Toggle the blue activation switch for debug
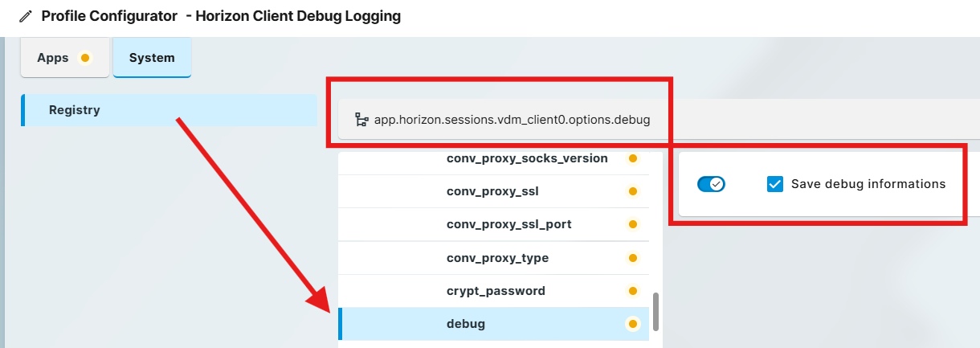This screenshot has height=348, width=980. click(711, 184)
